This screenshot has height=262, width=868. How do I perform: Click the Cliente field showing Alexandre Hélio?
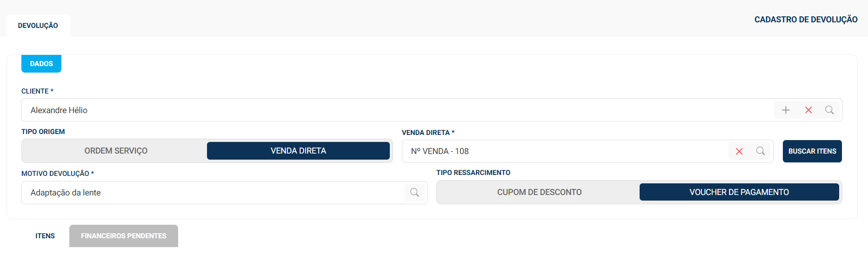click(x=395, y=110)
